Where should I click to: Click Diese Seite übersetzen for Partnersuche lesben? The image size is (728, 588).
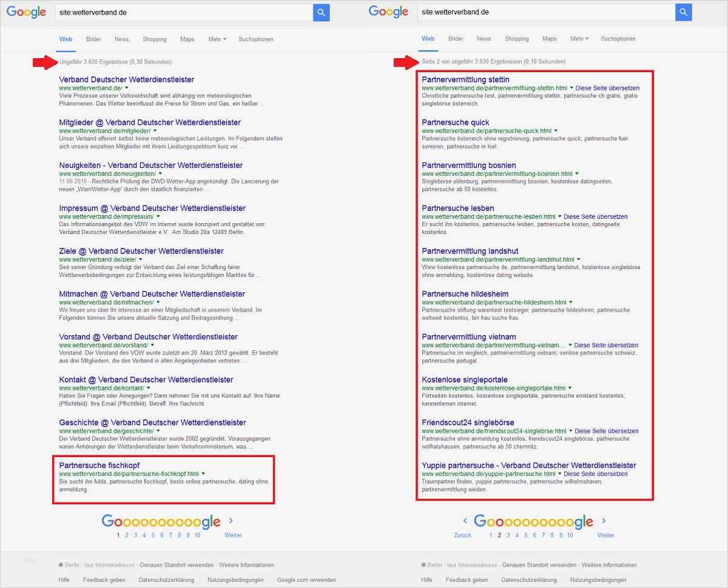[596, 216]
